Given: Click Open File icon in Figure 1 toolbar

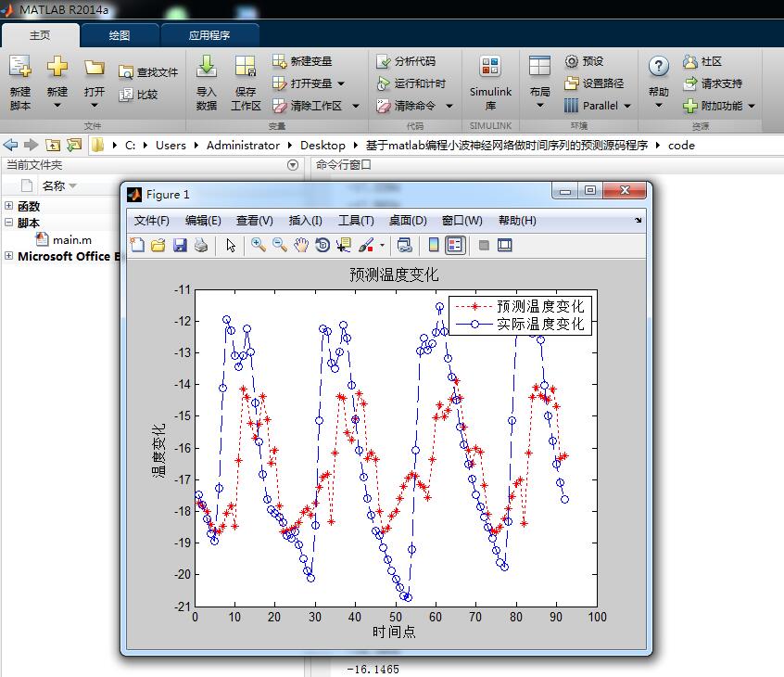Looking at the screenshot, I should pos(158,245).
